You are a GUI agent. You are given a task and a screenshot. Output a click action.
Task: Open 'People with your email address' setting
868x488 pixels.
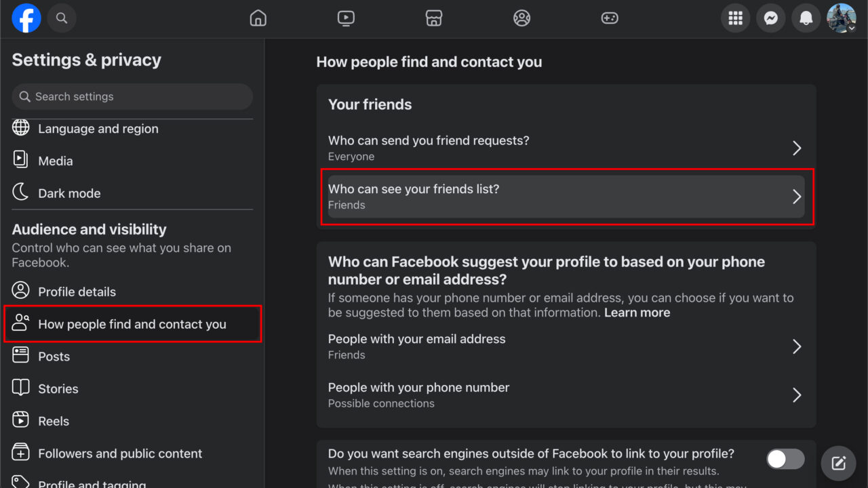click(566, 346)
